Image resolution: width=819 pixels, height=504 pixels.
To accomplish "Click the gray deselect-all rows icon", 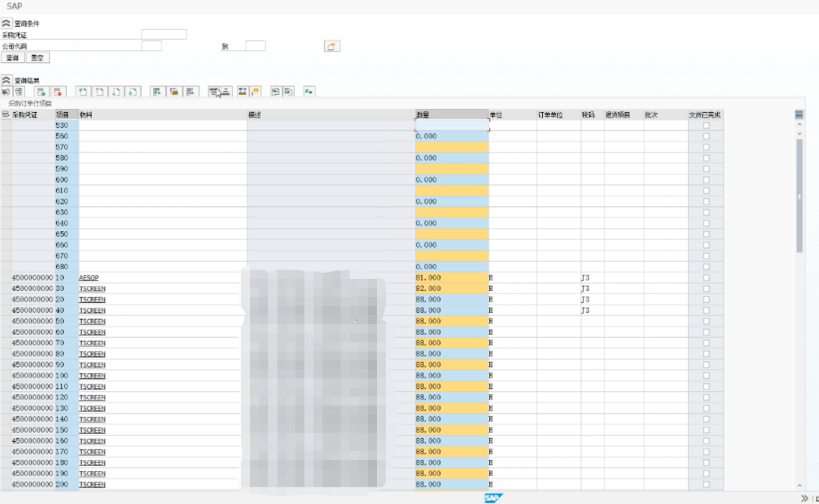I will click(190, 92).
